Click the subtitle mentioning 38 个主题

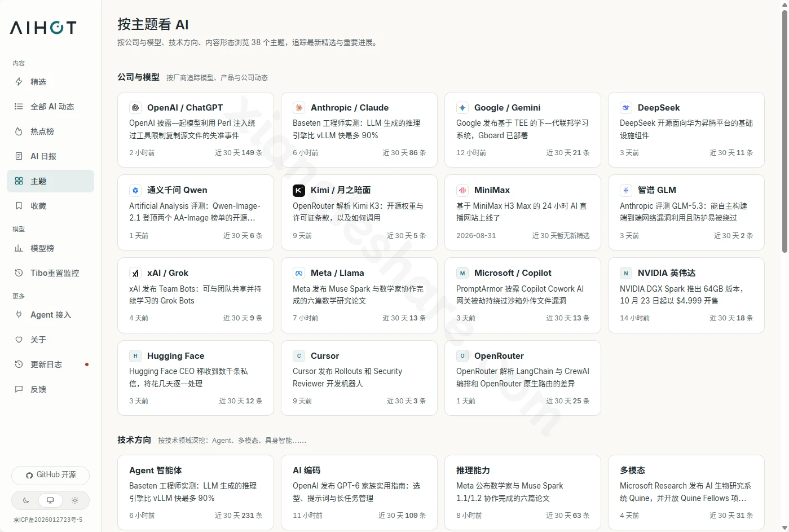[x=248, y=42]
